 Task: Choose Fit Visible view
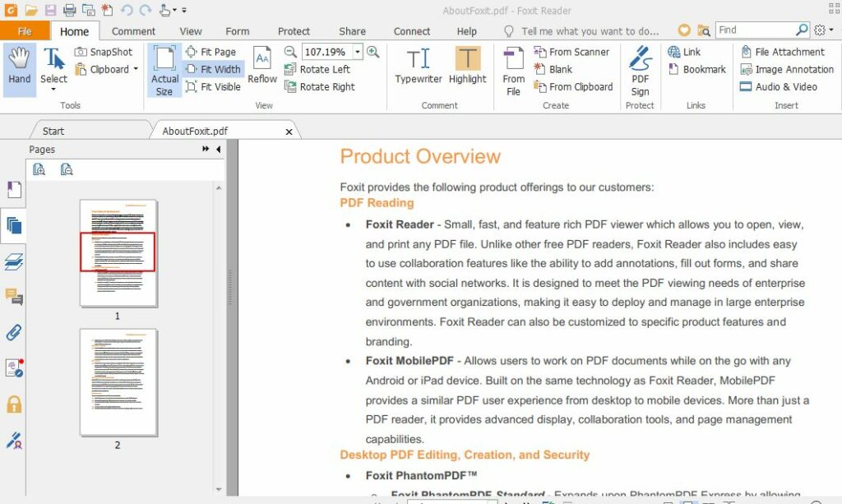point(213,86)
